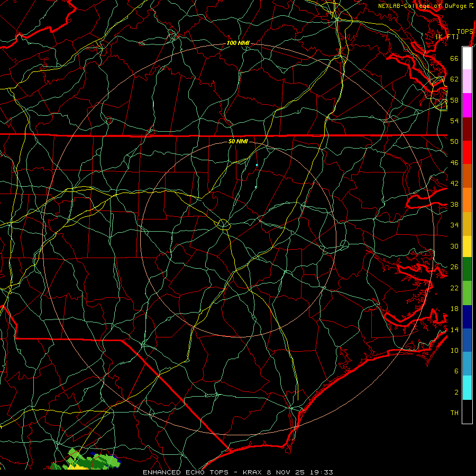
Task: Select the bright red legend swatch
Action: click(467, 152)
